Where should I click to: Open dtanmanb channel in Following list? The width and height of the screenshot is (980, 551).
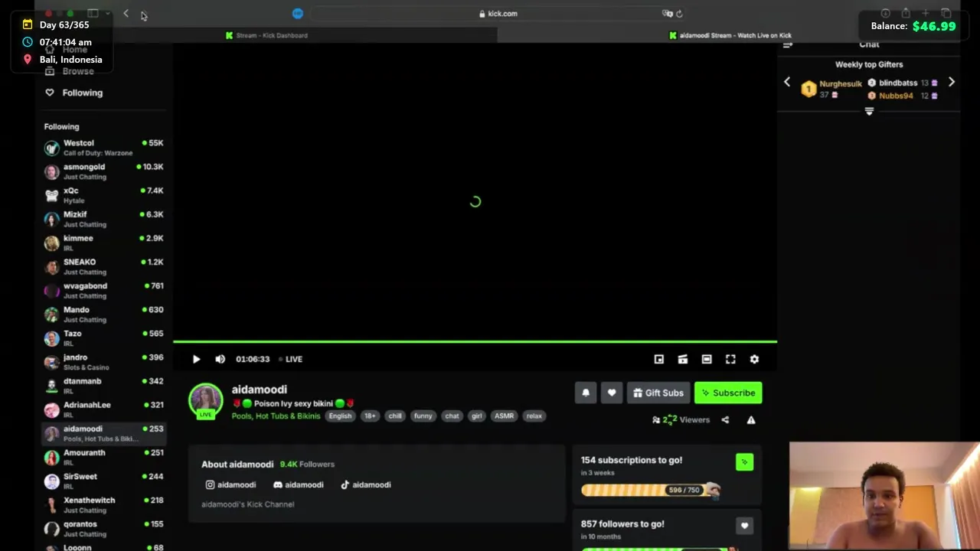103,385
